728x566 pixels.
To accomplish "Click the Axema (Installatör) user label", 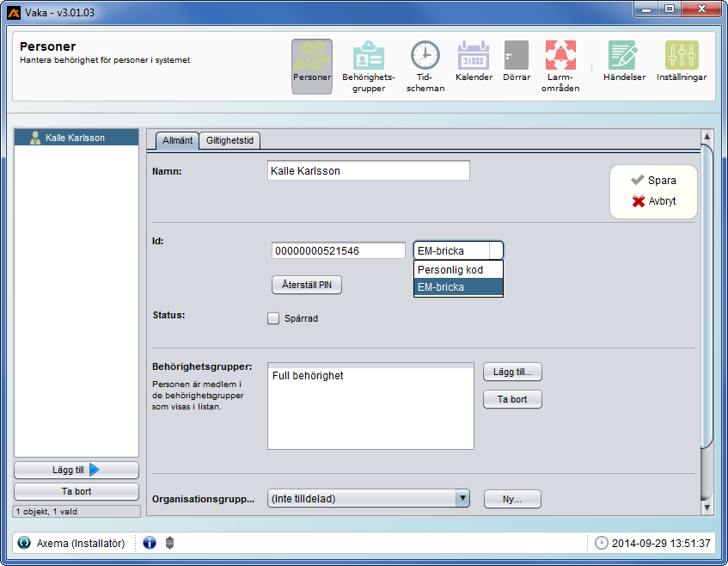I will click(81, 544).
